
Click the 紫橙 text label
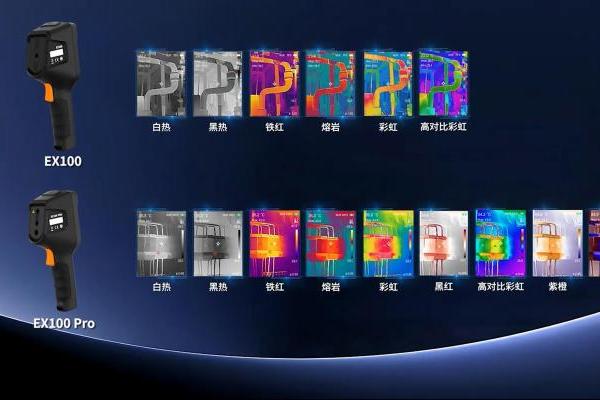tap(557, 287)
